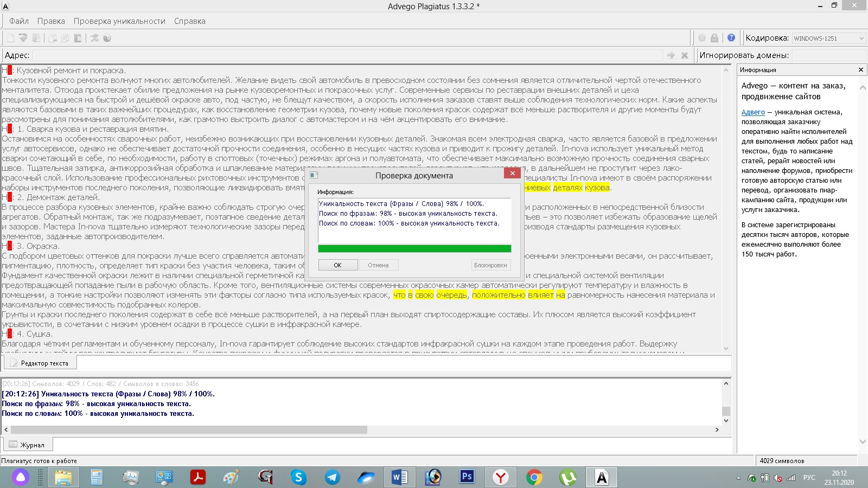Click the HTML cleanup toolbar icon
868x488 pixels.
pyautogui.click(x=23, y=38)
